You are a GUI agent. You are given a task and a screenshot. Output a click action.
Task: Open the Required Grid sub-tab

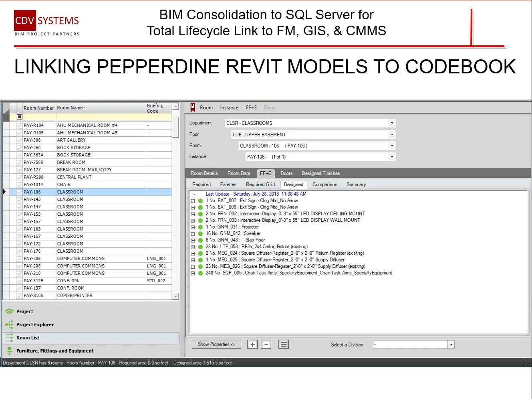click(260, 184)
